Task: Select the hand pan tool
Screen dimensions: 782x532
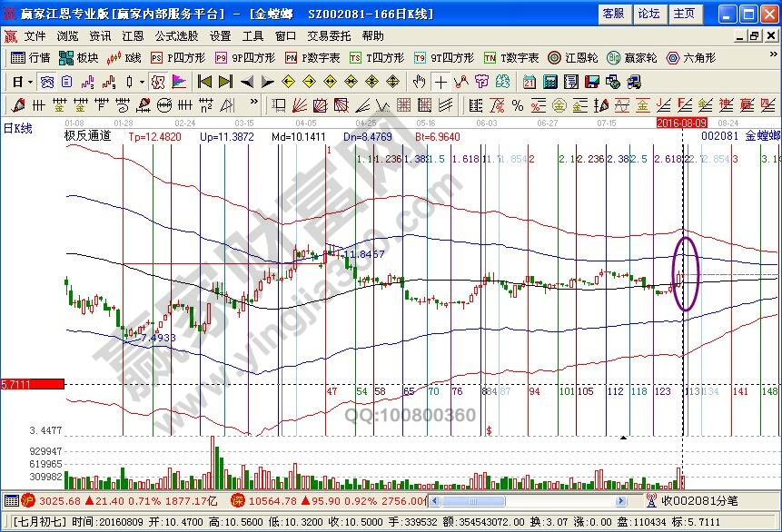Action: pos(419,82)
